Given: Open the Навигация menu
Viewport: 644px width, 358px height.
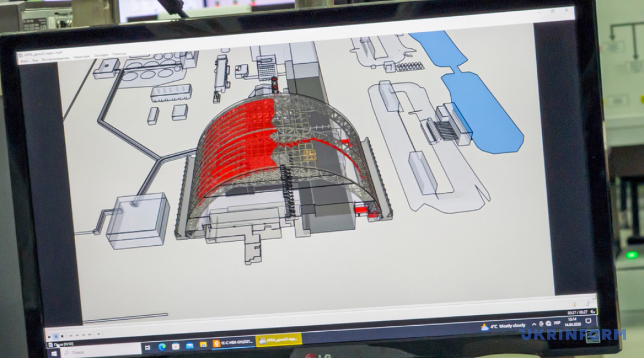Looking at the screenshot, I should click(x=82, y=58).
